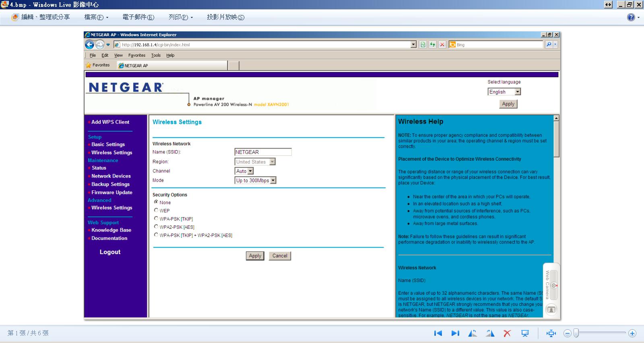Select WEP security option
The height and width of the screenshot is (343, 644).
point(156,210)
